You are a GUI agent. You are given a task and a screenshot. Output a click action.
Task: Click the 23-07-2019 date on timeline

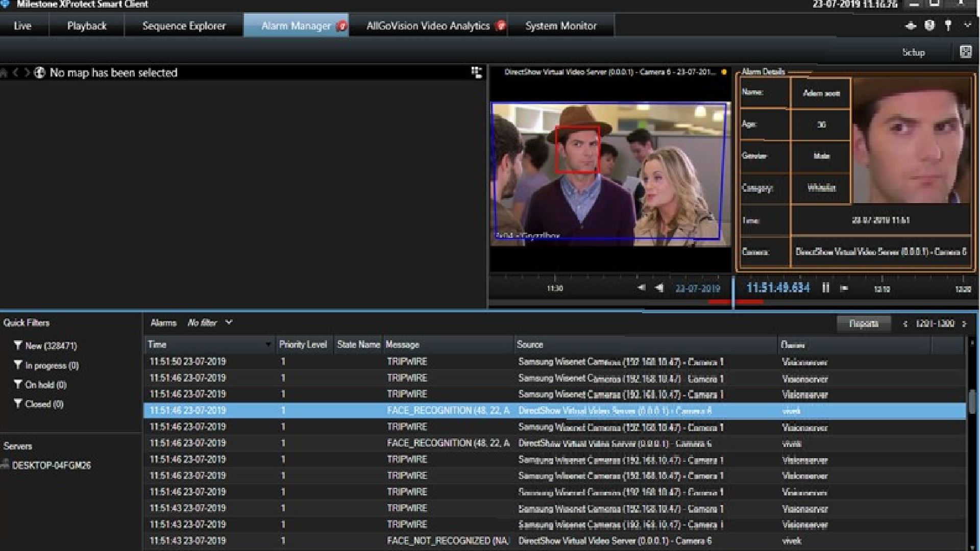[698, 288]
